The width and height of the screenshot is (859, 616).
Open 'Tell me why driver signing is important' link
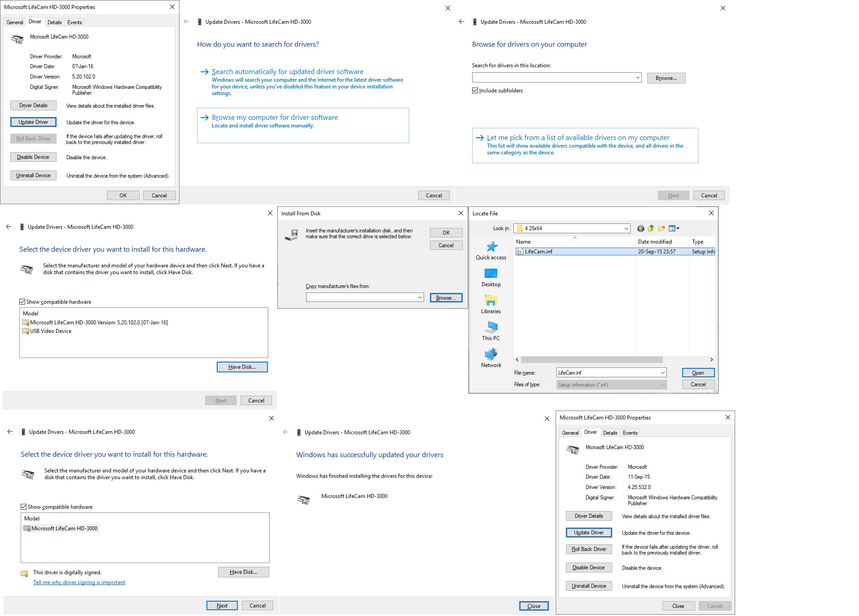coord(79,582)
